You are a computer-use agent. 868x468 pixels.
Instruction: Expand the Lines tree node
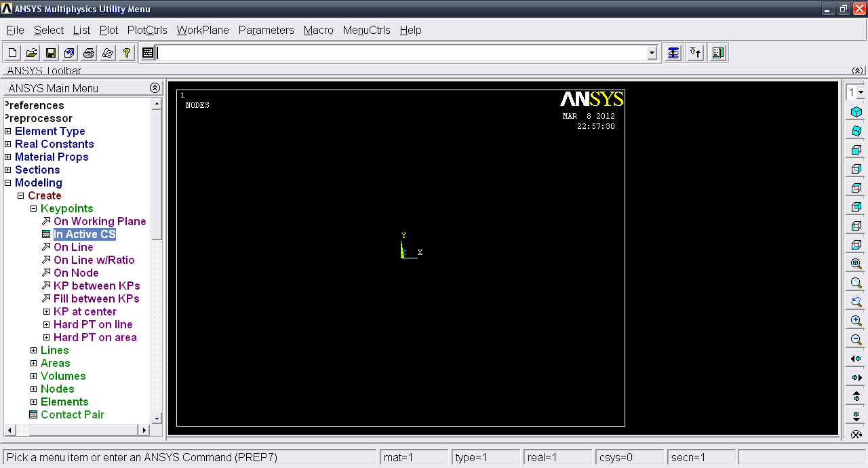[34, 351]
